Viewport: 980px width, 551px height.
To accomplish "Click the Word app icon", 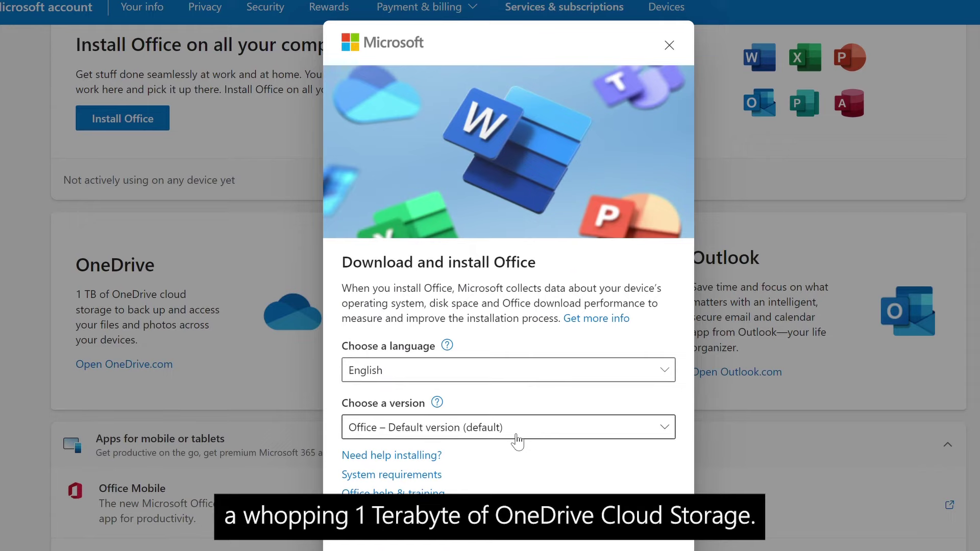I will click(759, 57).
